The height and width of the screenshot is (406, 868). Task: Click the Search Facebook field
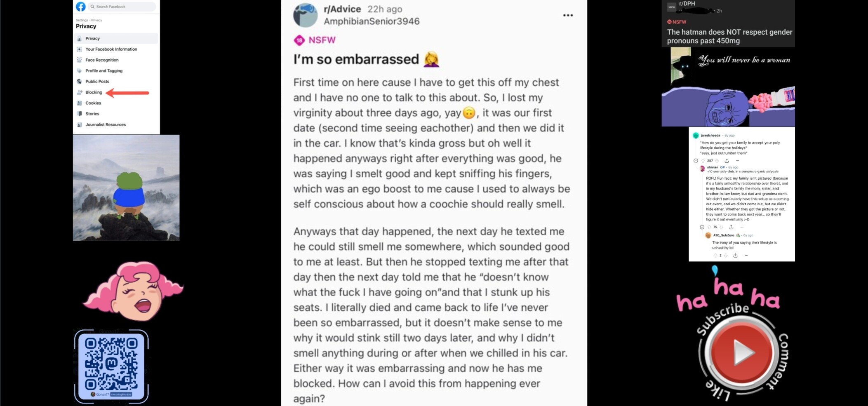click(123, 7)
